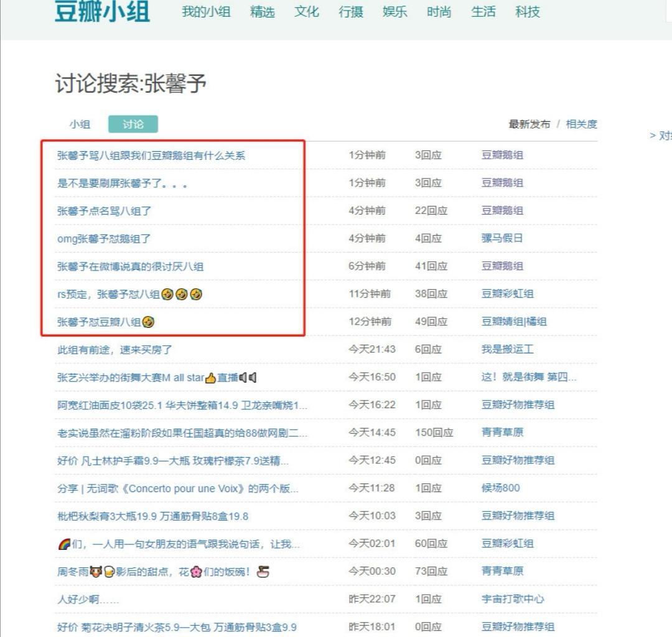Open 豆瓣彩虹组 group in the 60回应 row

[507, 544]
